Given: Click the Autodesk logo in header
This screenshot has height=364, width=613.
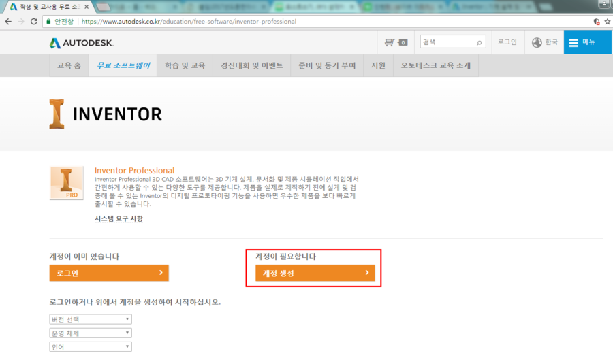Looking at the screenshot, I should 81,43.
